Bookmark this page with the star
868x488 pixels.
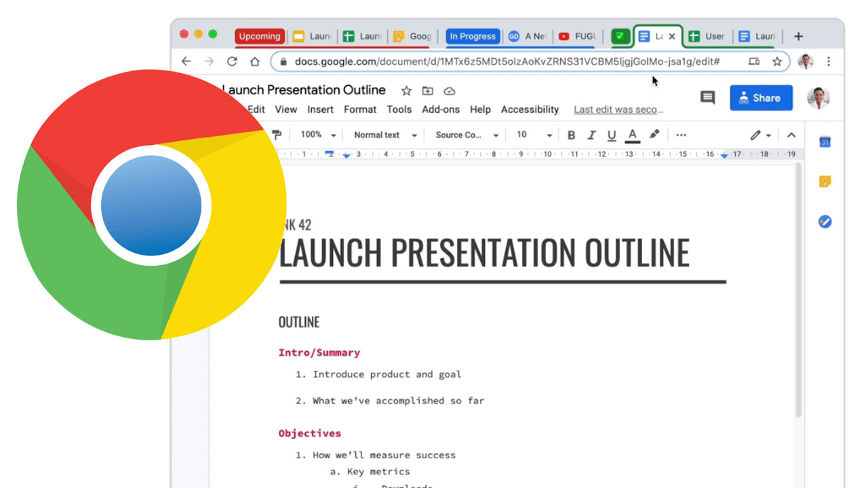(x=777, y=61)
